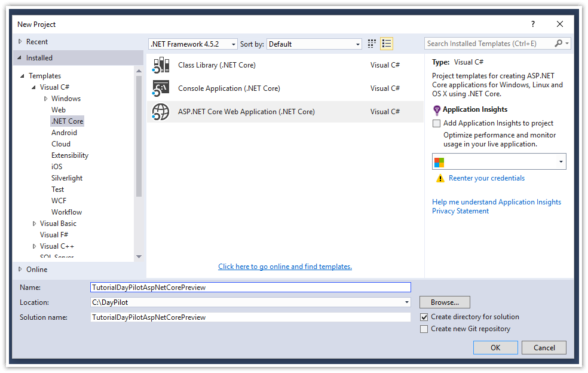Screen dimensions: 588x373
Task: Select the Class Library (.NET Core) template icon
Action: (161, 65)
